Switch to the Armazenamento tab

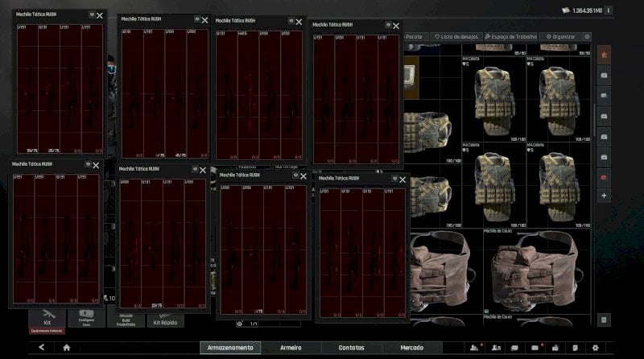[x=230, y=348]
